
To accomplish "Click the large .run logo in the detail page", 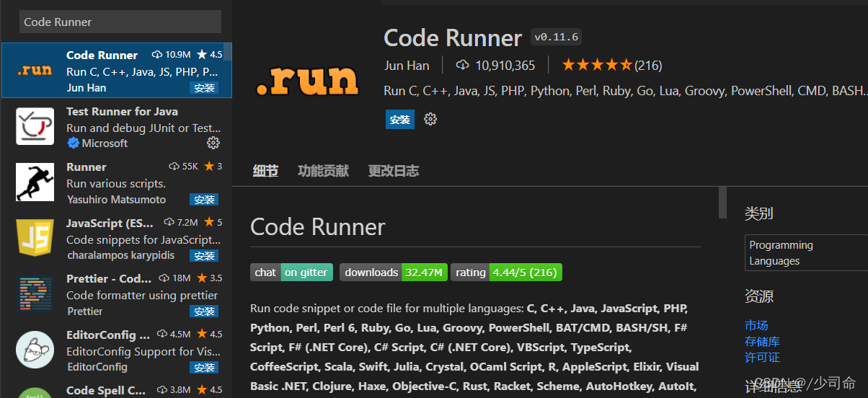I will tap(307, 79).
